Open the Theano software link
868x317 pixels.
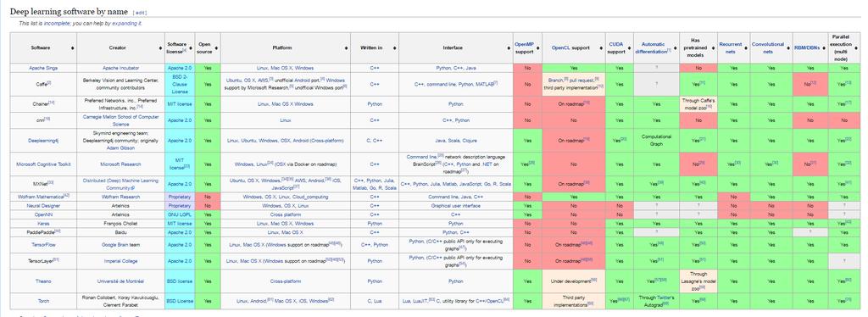coord(43,281)
